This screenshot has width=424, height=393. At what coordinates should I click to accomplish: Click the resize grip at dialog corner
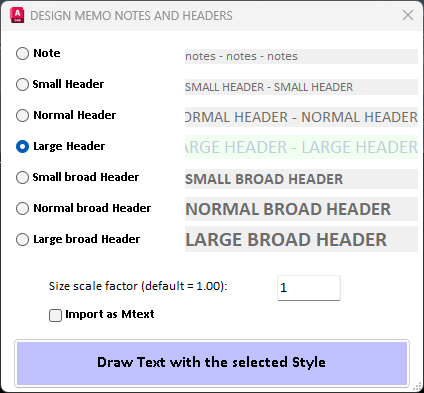(417, 387)
